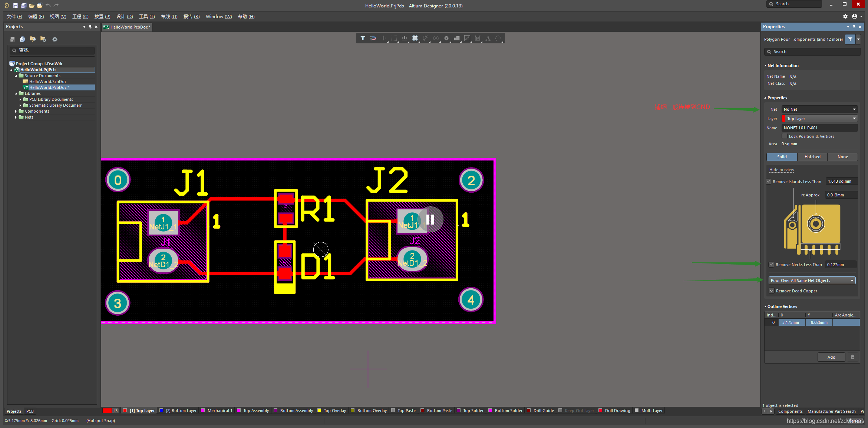Open Projects panel settings gear
868x428 pixels.
click(x=55, y=39)
